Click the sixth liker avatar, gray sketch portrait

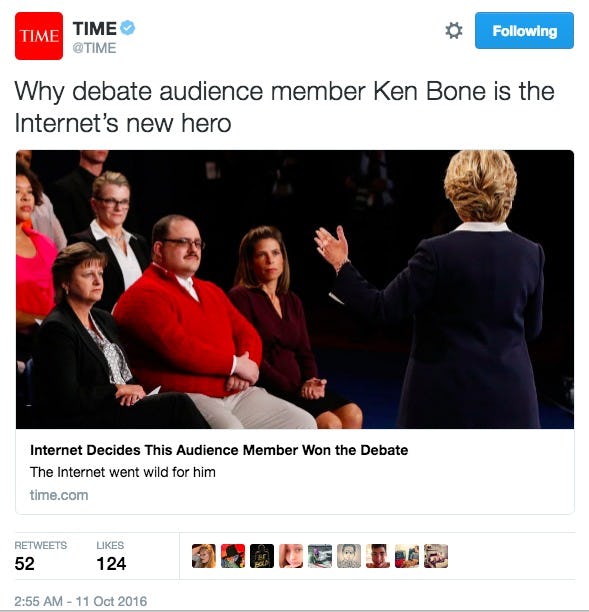pyautogui.click(x=349, y=556)
